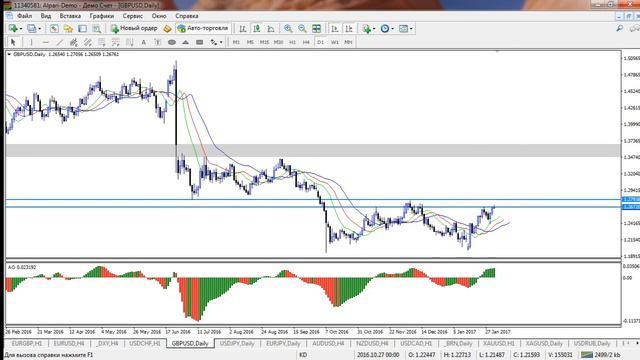
Task: Expand the New Chart dropdown arrow
Action: click(21, 29)
